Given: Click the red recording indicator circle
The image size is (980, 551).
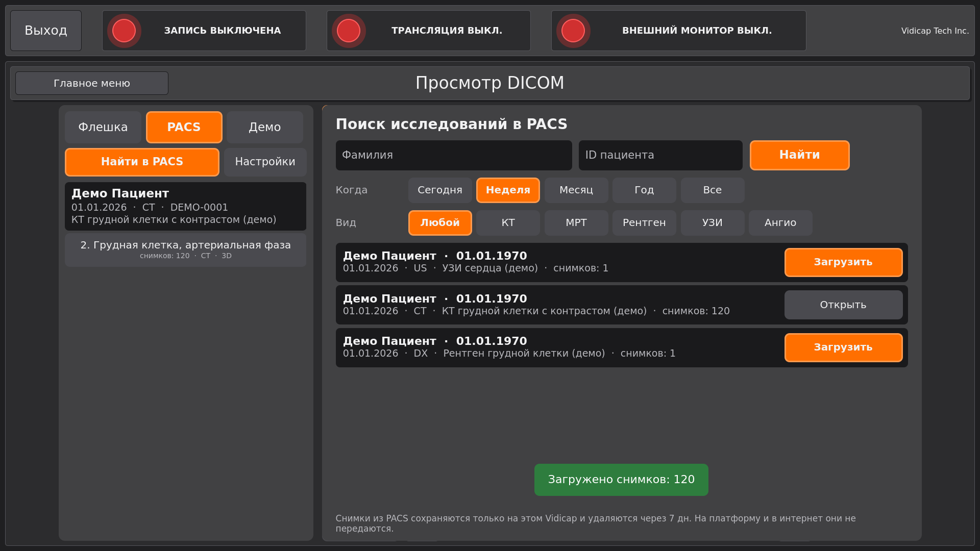Looking at the screenshot, I should click(124, 31).
